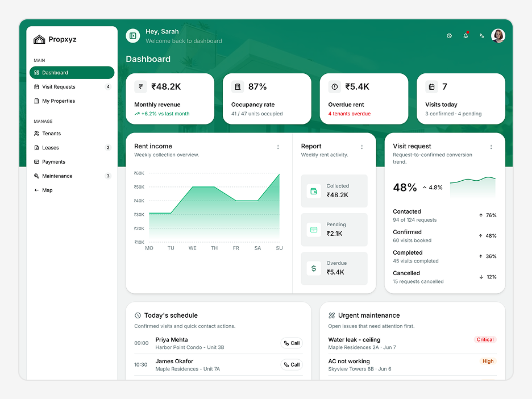
Task: Click the Overdue dollar icon
Action: click(x=314, y=268)
